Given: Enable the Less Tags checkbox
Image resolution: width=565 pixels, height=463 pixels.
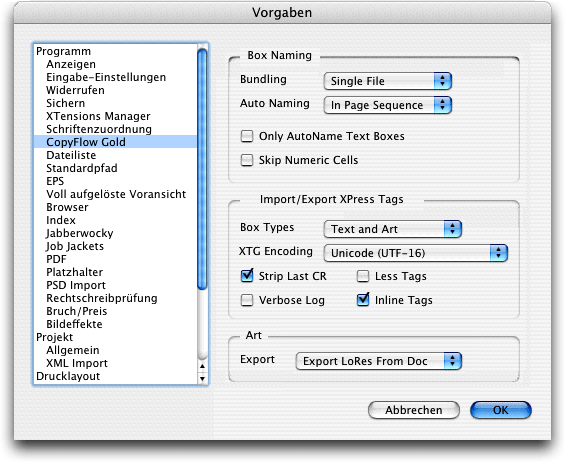Looking at the screenshot, I should click(x=363, y=276).
